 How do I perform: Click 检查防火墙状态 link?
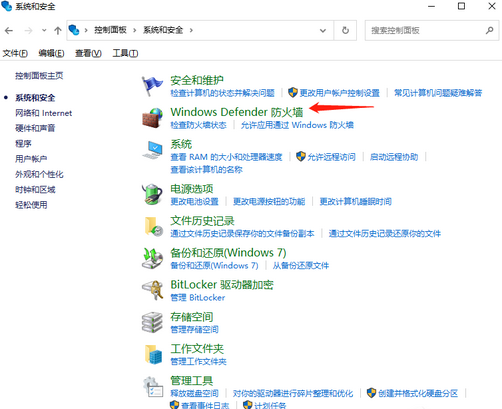(x=198, y=125)
